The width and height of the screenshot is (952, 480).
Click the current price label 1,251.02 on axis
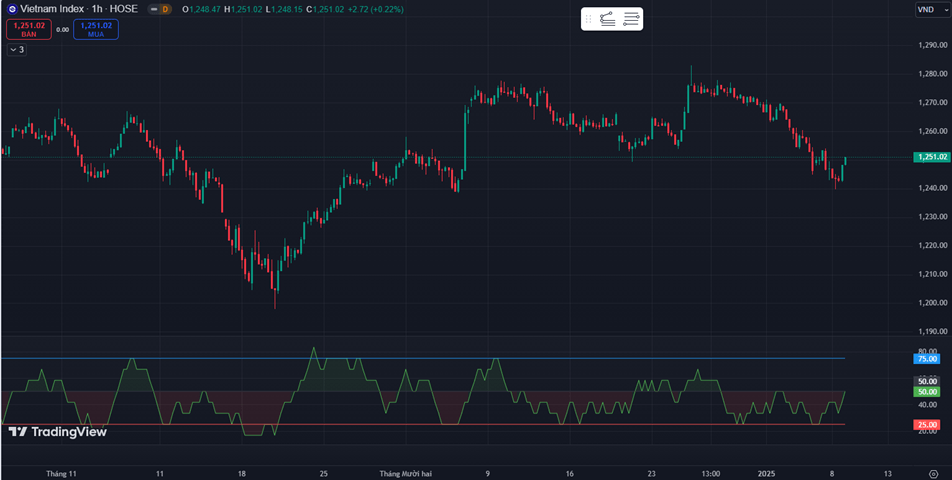coord(931,157)
